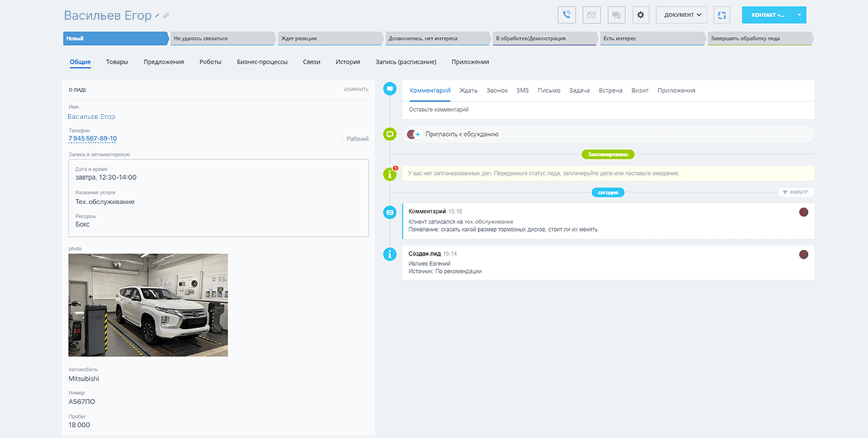
Task: Open the Запись (расписание) tab
Action: point(406,62)
